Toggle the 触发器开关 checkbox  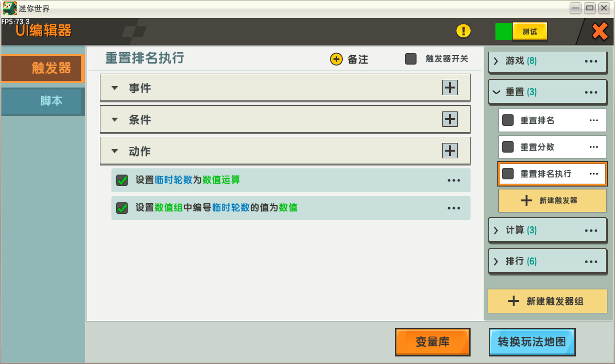point(411,59)
